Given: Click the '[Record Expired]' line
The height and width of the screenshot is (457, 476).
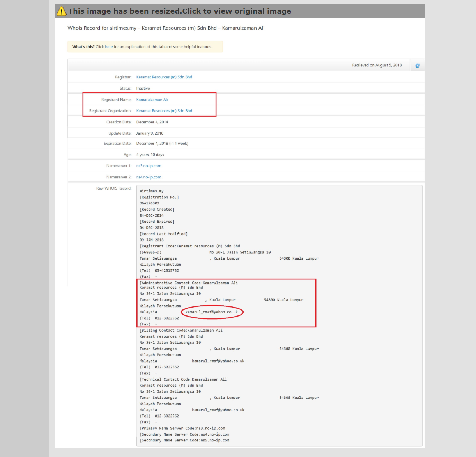Looking at the screenshot, I should (x=157, y=222).
